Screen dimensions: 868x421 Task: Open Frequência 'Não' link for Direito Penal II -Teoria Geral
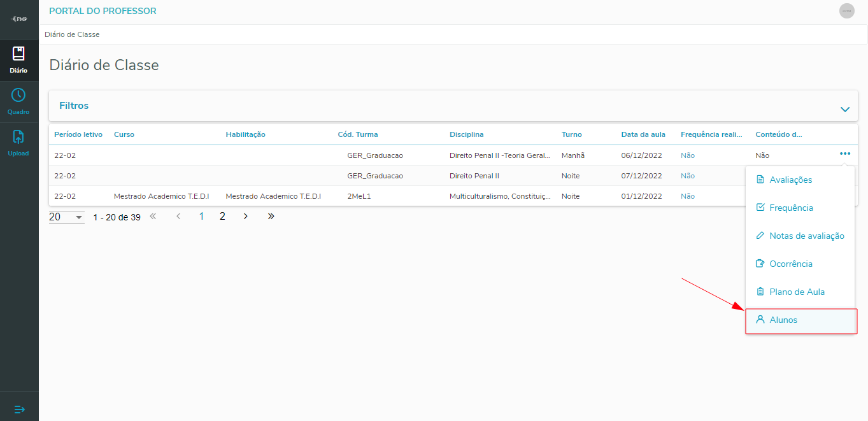[x=688, y=155]
